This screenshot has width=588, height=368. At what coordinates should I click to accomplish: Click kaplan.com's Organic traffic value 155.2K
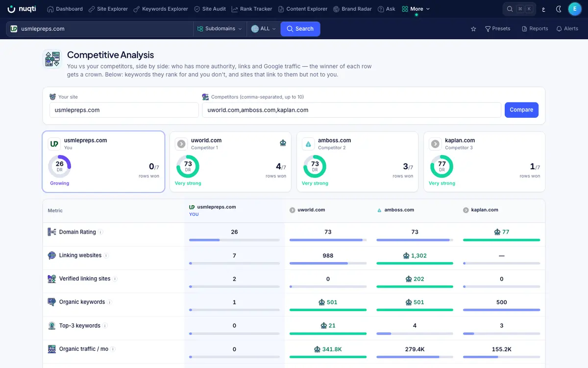[502, 349]
